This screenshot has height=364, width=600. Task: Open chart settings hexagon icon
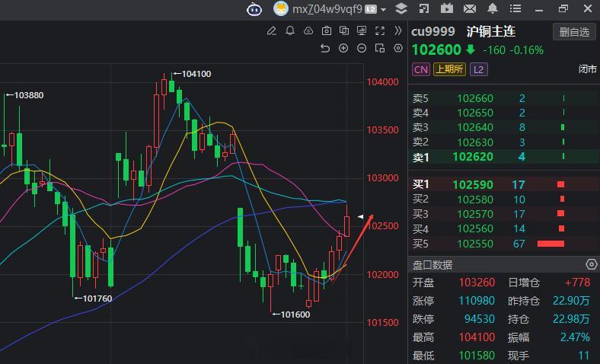coord(397,48)
